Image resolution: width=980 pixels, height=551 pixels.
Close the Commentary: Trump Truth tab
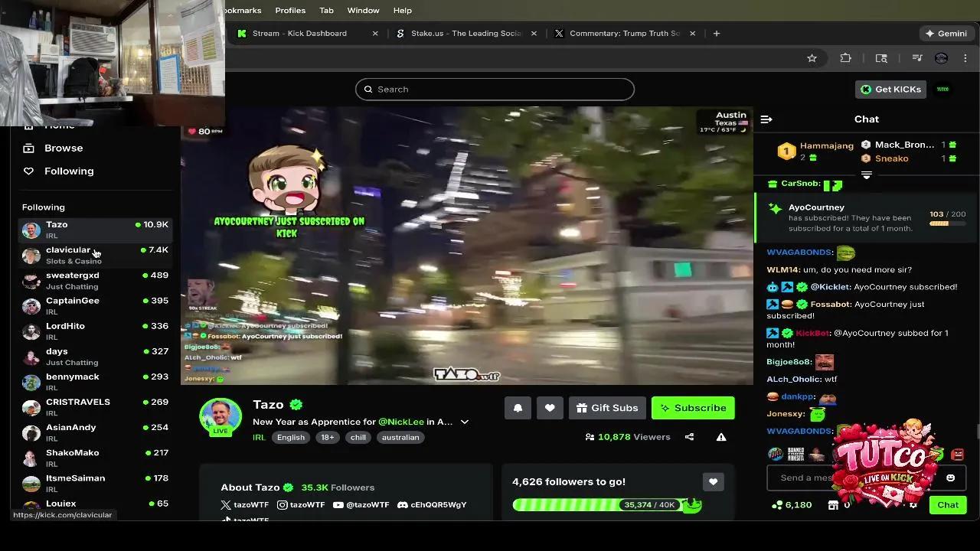693,34
